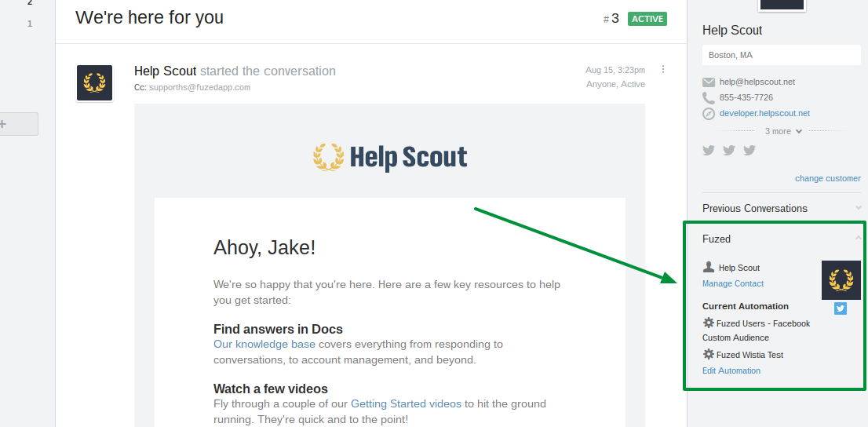This screenshot has height=427, width=868.
Task: Click the Anyone, Active assignment status
Action: pyautogui.click(x=615, y=84)
